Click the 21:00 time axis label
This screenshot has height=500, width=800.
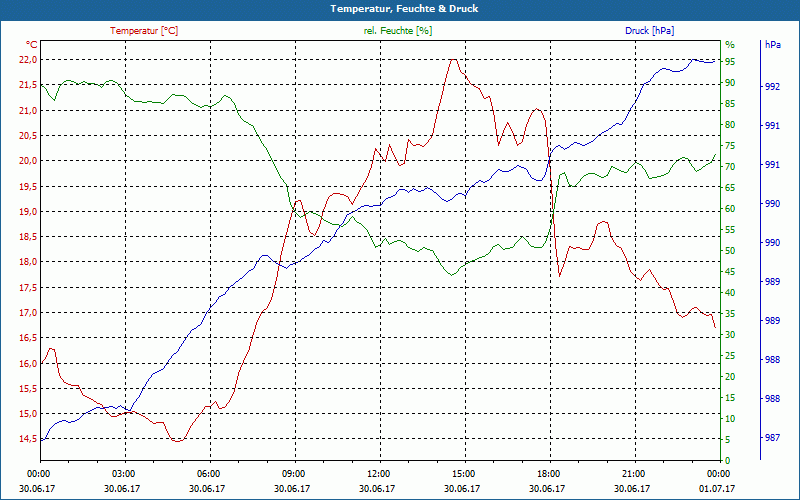coord(633,473)
